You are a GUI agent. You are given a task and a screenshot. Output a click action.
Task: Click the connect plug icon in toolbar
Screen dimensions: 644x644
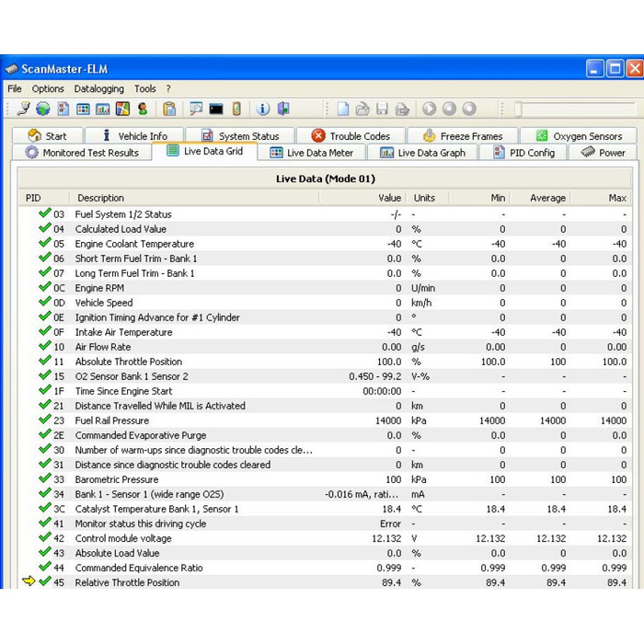(x=23, y=109)
